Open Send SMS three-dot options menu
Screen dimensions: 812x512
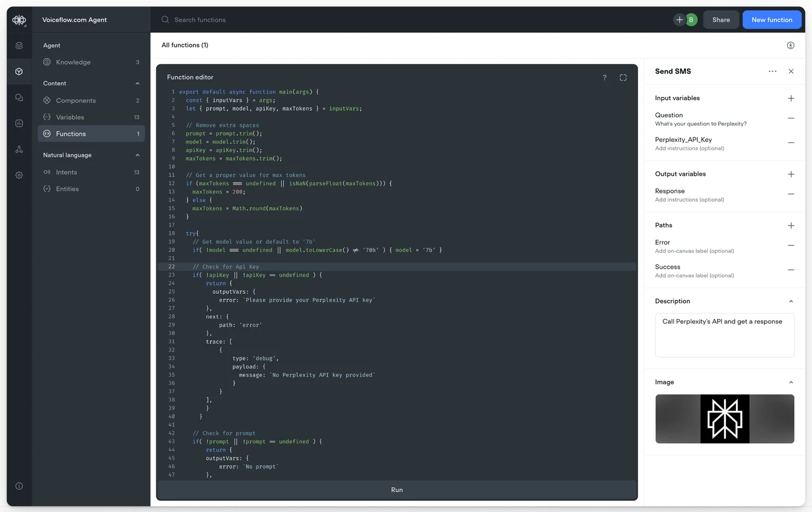click(x=773, y=71)
